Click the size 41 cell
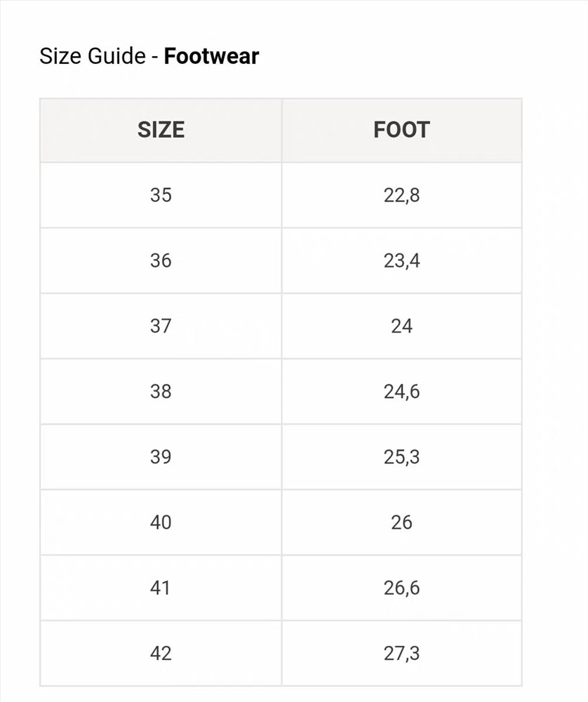588x702 pixels. (x=161, y=588)
